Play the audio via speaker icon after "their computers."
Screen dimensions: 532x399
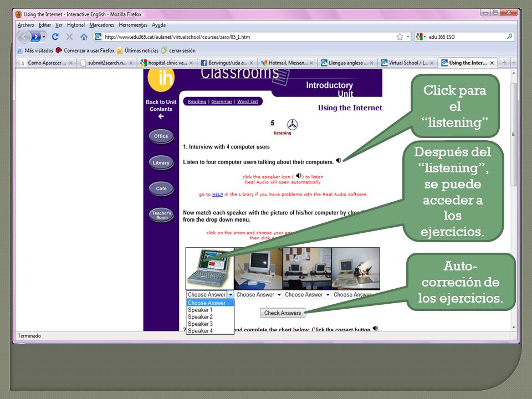(338, 160)
